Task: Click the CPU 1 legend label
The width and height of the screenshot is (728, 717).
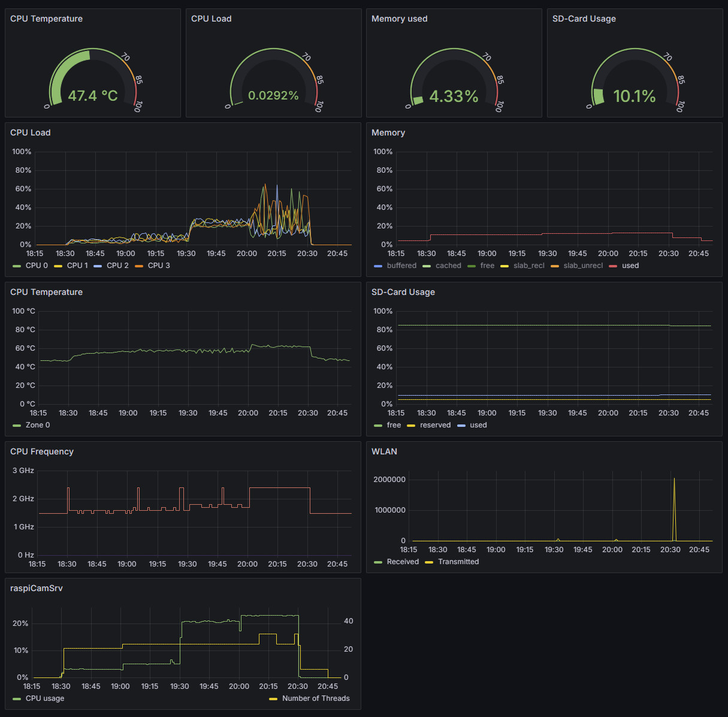Action: point(77,266)
